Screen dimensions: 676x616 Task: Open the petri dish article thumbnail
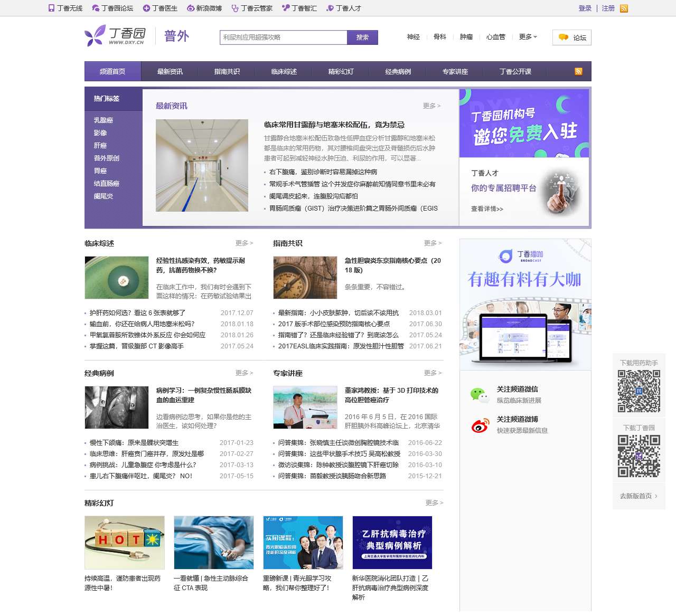coord(116,278)
